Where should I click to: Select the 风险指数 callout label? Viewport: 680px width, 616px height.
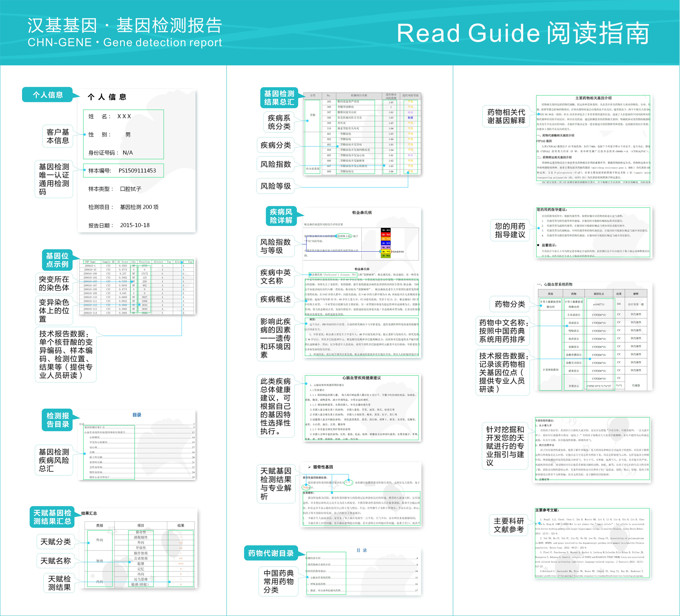coord(275,164)
